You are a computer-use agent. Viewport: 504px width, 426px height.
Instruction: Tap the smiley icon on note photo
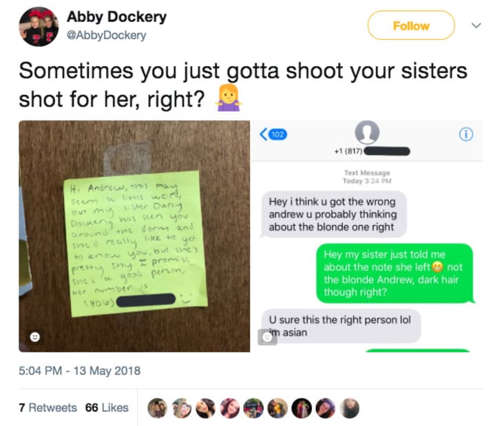(35, 337)
